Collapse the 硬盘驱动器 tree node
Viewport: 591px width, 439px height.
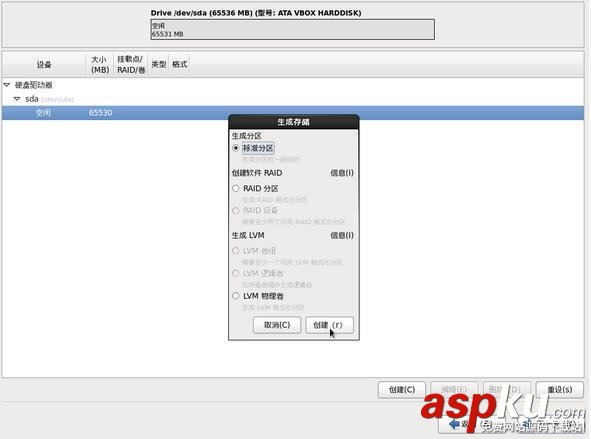point(7,85)
